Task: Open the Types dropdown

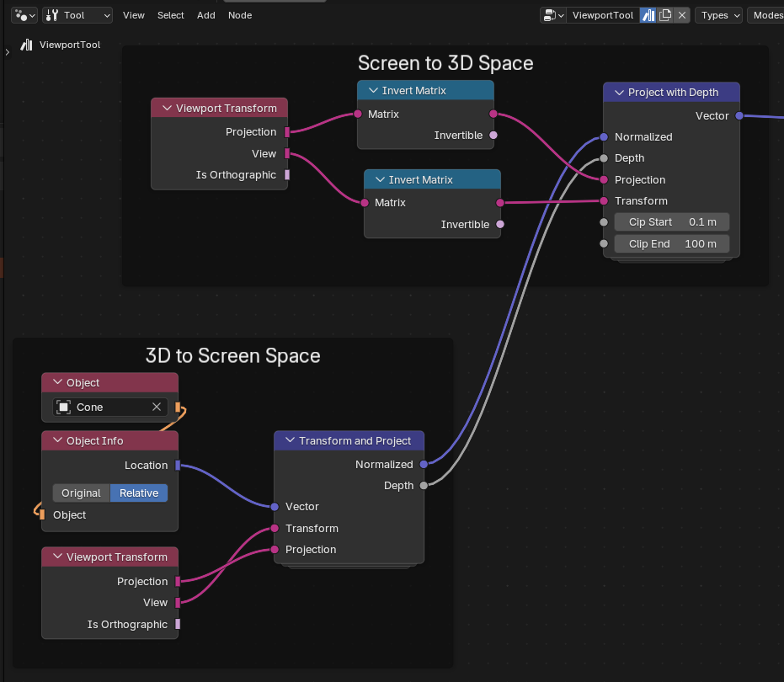Action: (x=719, y=15)
